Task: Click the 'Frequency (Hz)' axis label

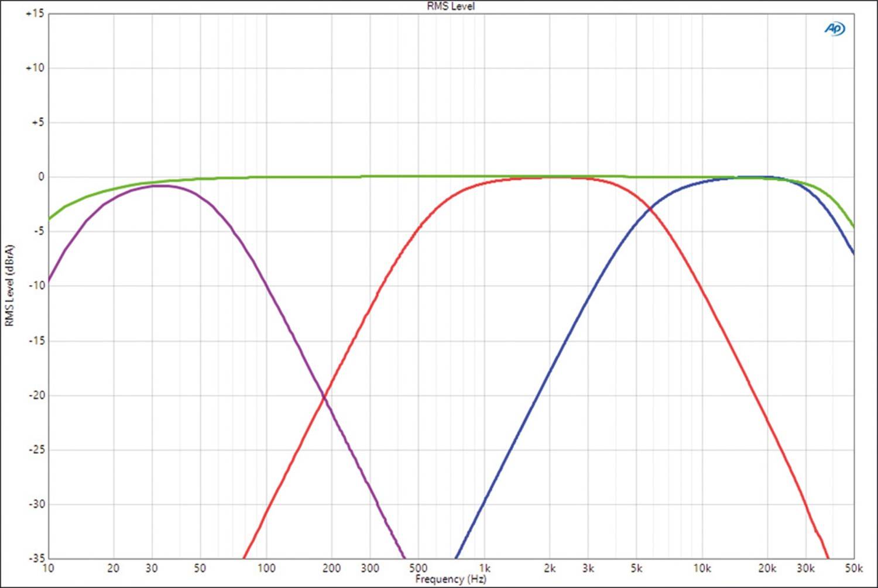Action: (451, 579)
